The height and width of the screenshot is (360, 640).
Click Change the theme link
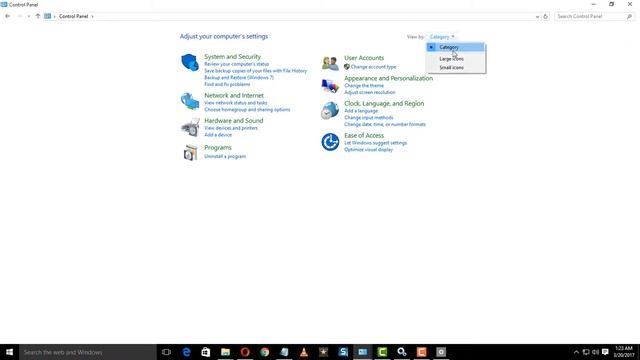click(x=364, y=86)
